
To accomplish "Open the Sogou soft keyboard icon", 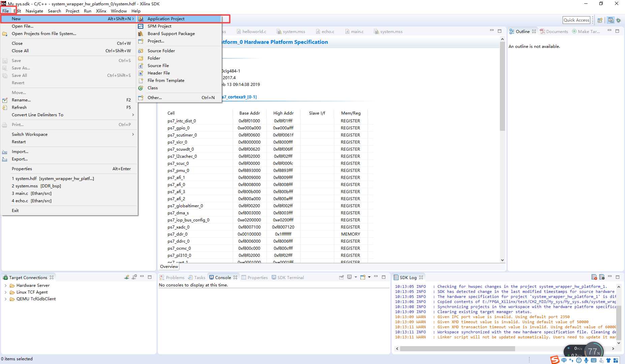I will point(594,360).
